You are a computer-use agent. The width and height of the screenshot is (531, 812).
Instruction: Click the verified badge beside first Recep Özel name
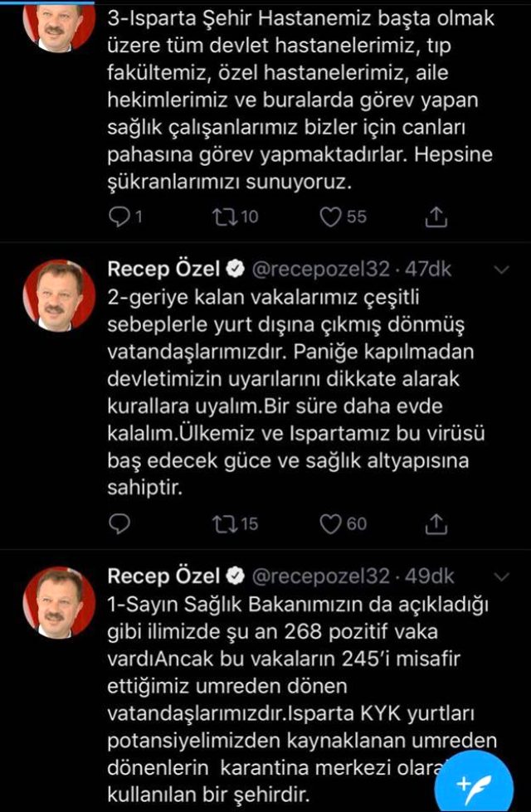(x=233, y=268)
